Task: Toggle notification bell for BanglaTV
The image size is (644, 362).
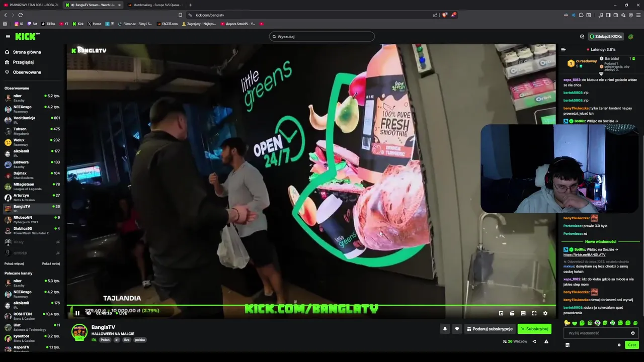Action: tap(445, 329)
